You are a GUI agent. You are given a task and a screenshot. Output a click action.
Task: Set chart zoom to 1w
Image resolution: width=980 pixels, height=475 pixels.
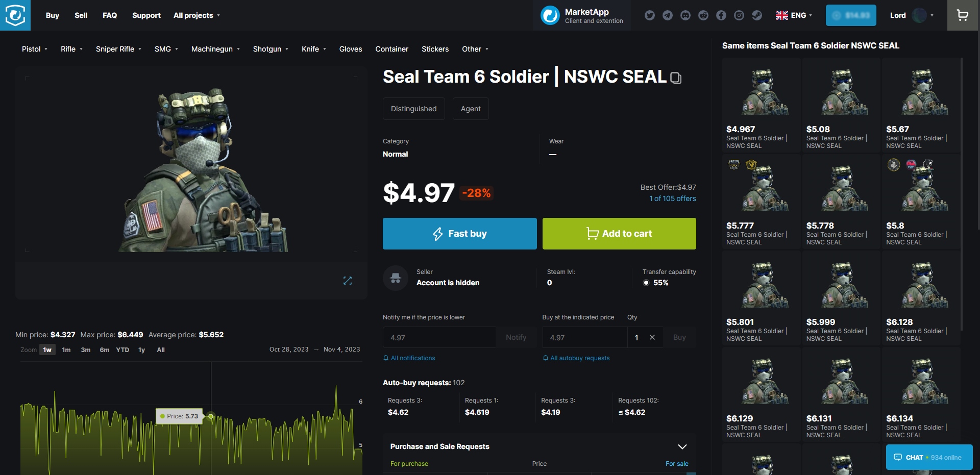tap(47, 350)
